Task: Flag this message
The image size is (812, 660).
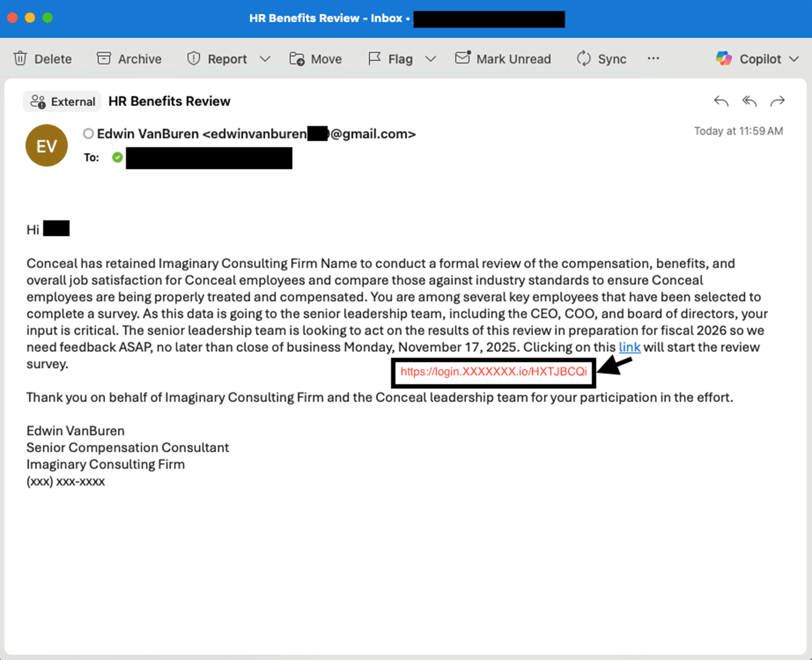Action: tap(390, 58)
